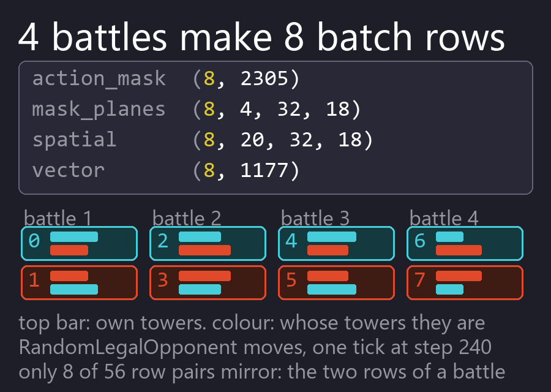This screenshot has width=551, height=392.
Task: Select batch row card 3
Action: (x=208, y=282)
